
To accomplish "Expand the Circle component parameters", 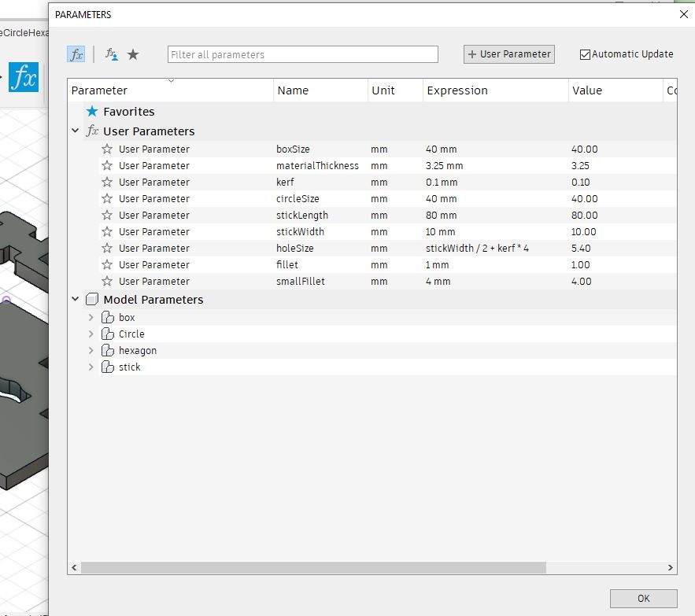I will pos(91,334).
